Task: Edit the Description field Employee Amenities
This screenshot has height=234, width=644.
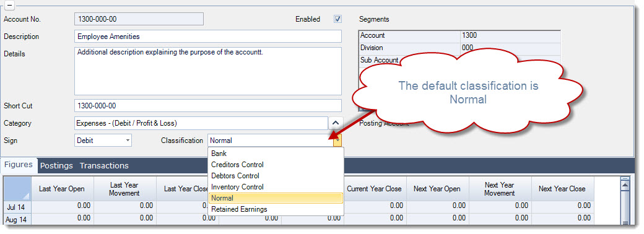Action: coord(208,36)
